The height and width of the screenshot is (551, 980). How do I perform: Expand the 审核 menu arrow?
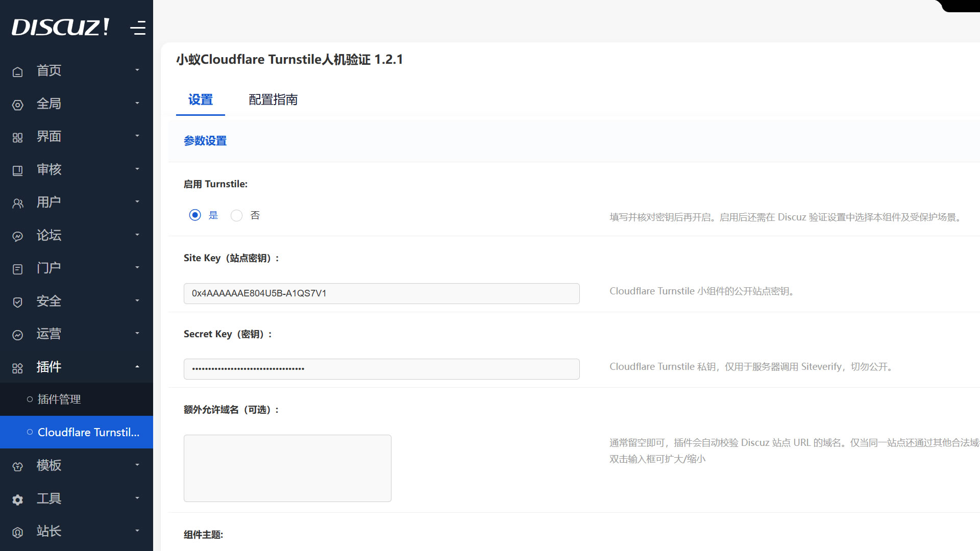137,169
